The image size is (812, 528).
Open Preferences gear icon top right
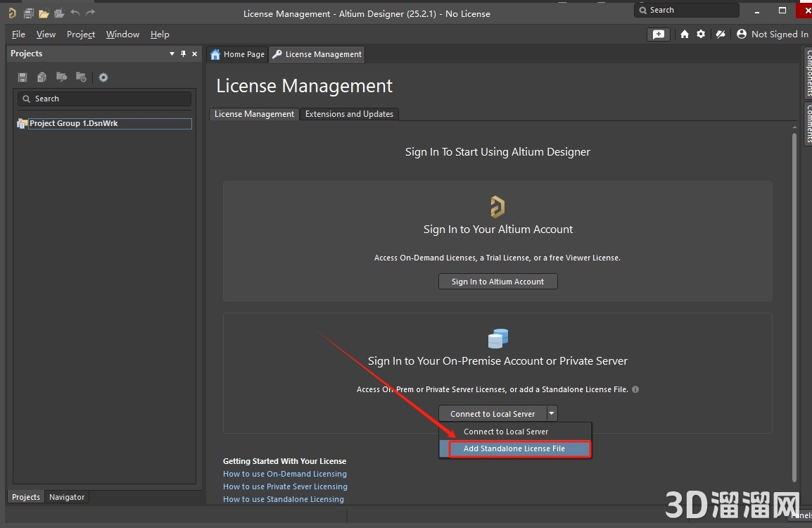(702, 34)
